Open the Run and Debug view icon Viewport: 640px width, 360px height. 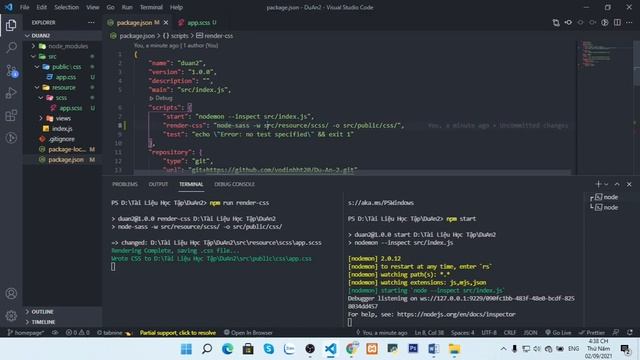pos(11,93)
